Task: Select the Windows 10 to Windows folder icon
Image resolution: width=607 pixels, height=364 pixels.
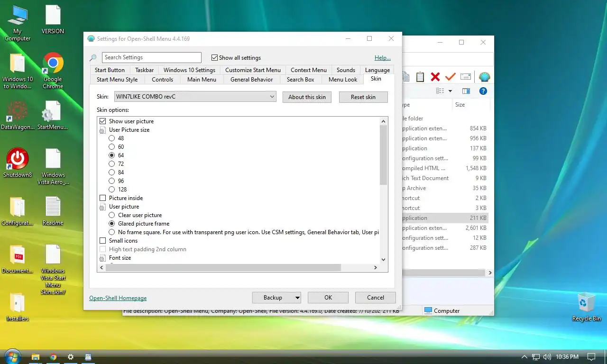Action: 18,71
